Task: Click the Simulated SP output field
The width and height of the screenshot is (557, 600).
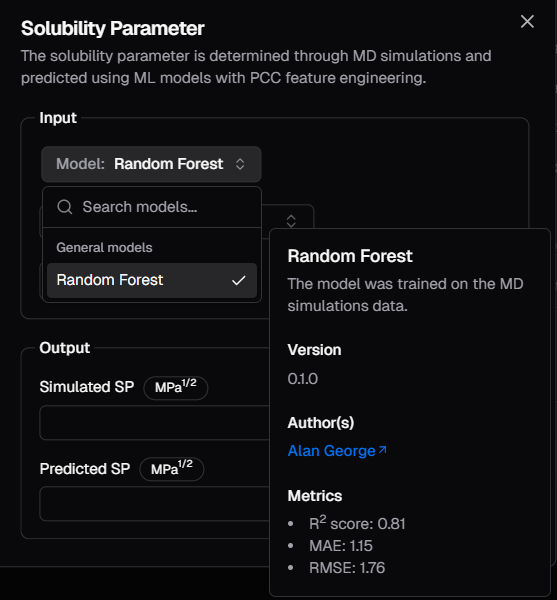Action: [x=155, y=423]
